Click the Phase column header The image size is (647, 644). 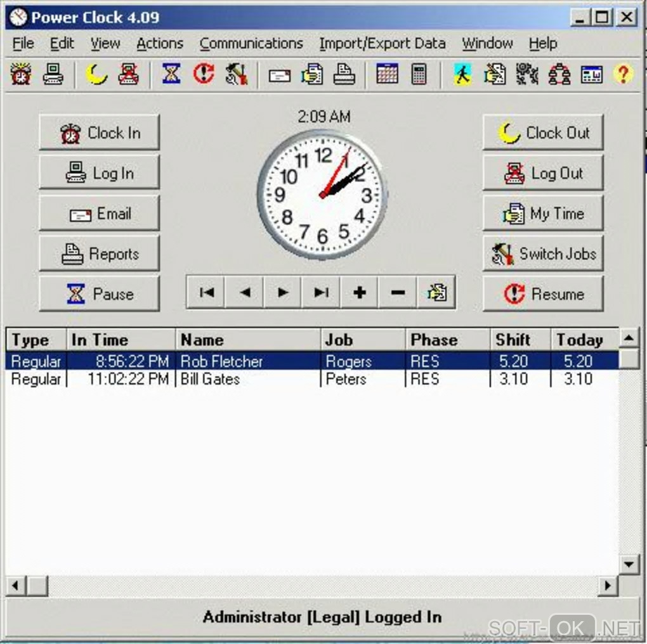pyautogui.click(x=448, y=340)
